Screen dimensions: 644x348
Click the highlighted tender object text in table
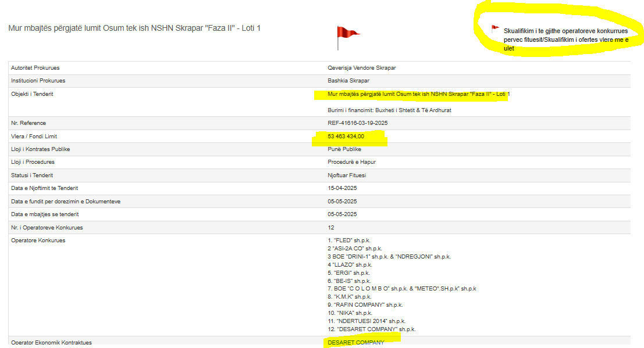pyautogui.click(x=414, y=94)
